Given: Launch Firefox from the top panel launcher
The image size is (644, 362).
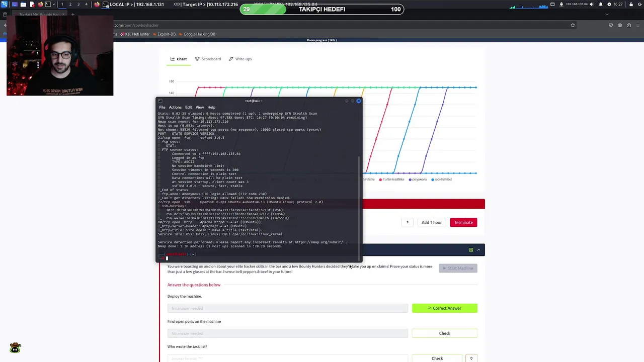Looking at the screenshot, I should point(40,5).
